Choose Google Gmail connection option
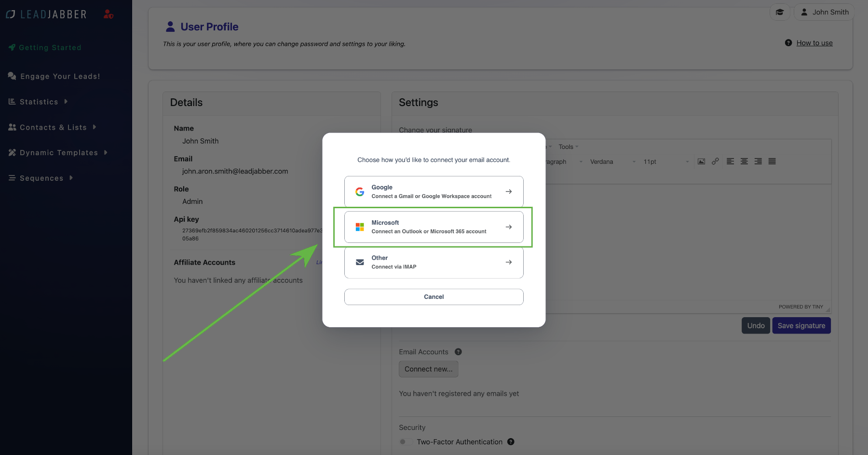 (434, 192)
